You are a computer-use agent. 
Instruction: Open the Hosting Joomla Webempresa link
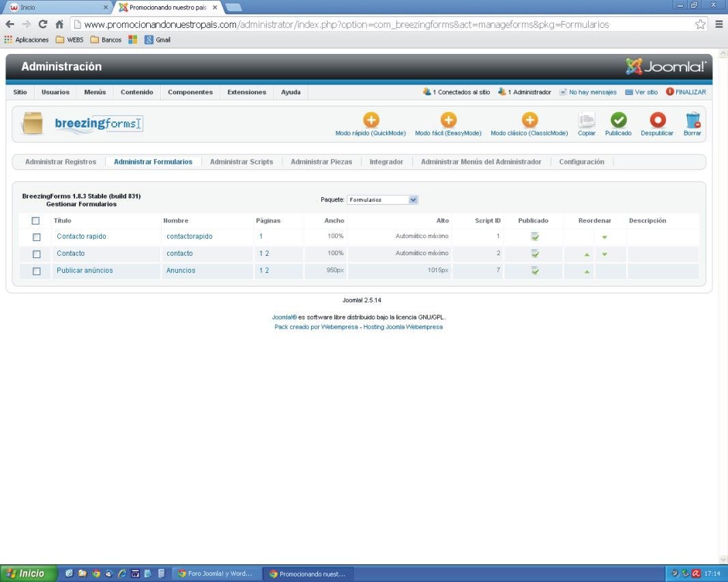click(403, 328)
